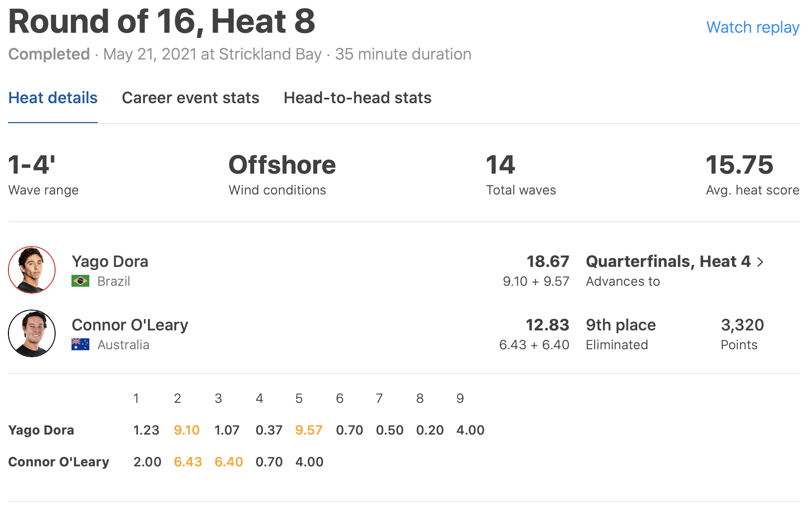Click Connor O'Leary's profile photo
Image resolution: width=812 pixels, height=508 pixels.
pyautogui.click(x=32, y=333)
